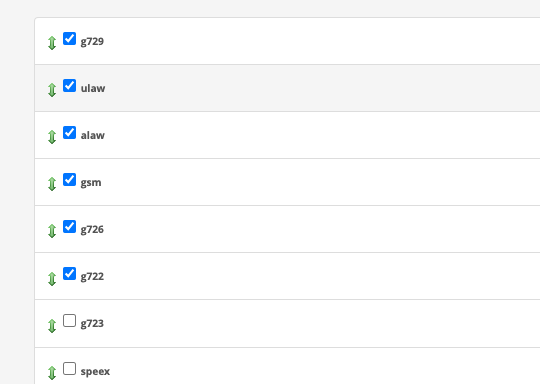Check the speex codec checkbox
540x384 pixels.
(x=70, y=369)
